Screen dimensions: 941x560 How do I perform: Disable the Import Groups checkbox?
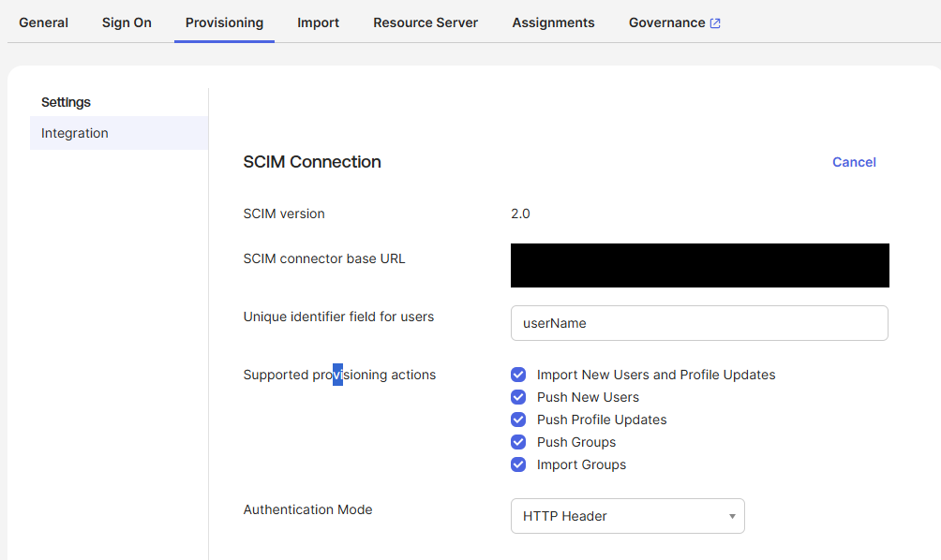(x=518, y=464)
